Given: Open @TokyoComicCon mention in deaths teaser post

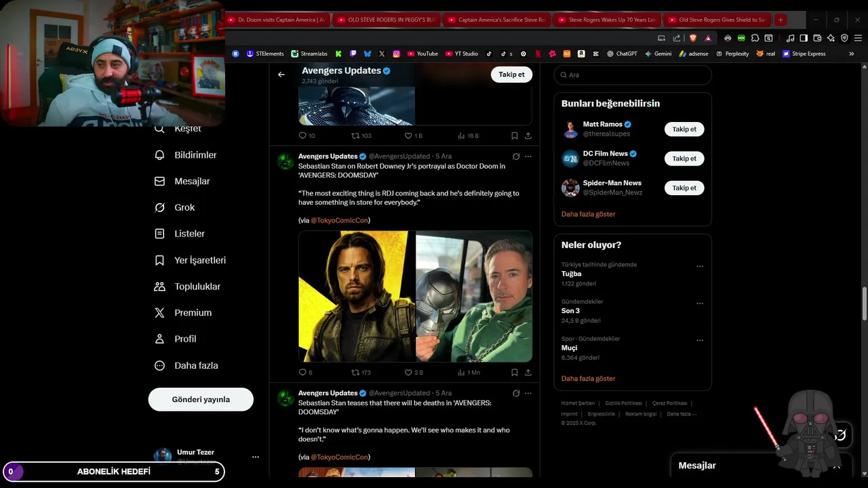Looking at the screenshot, I should [339, 457].
